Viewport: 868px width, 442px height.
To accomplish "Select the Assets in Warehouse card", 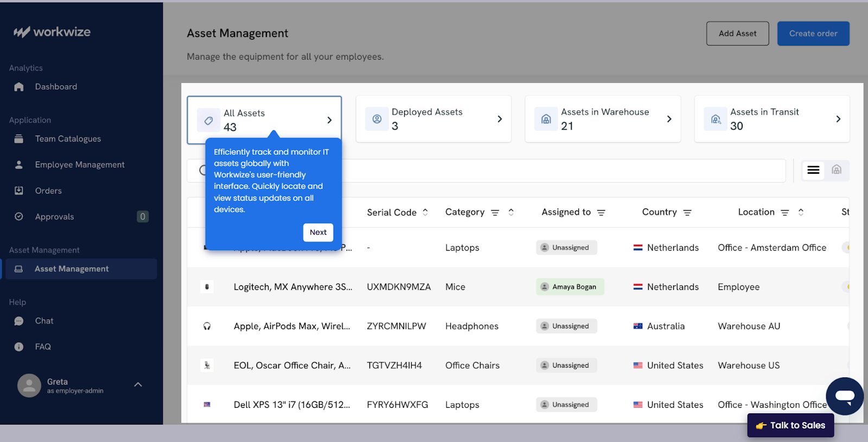I will click(x=603, y=119).
